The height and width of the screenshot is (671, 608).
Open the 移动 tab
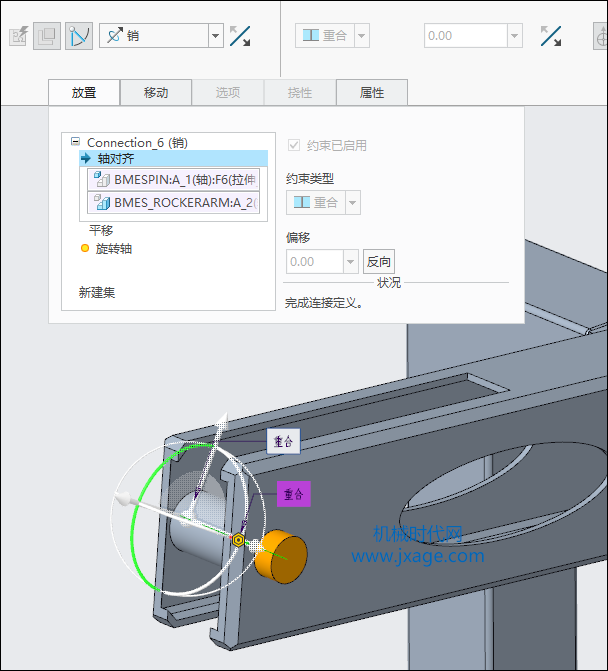coord(156,92)
